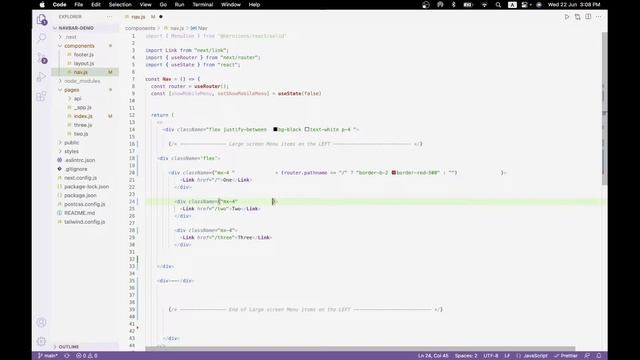Open the Selection menu
Viewport: 640px width, 360px height.
click(120, 5)
